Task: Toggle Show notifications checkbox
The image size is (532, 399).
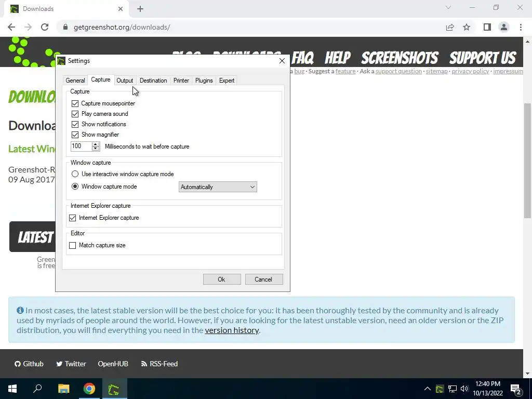Action: [x=75, y=124]
